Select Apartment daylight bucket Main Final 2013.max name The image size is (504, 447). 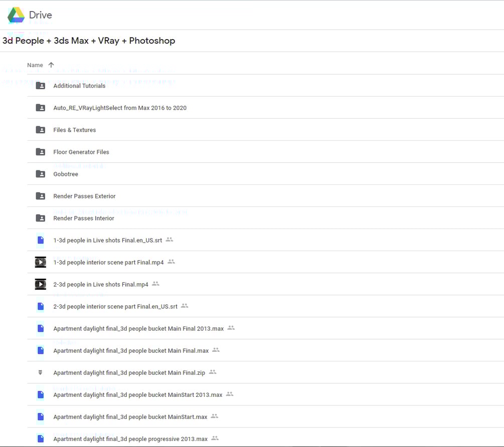[138, 329]
